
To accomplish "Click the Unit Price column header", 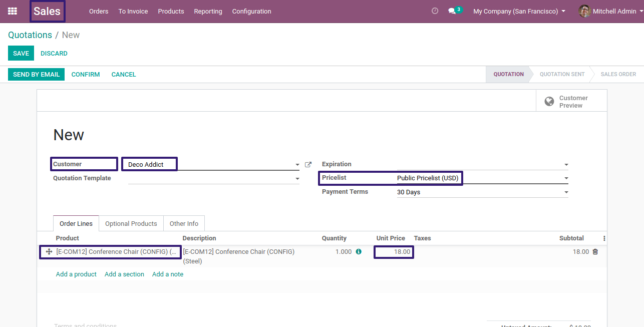I will pos(391,238).
